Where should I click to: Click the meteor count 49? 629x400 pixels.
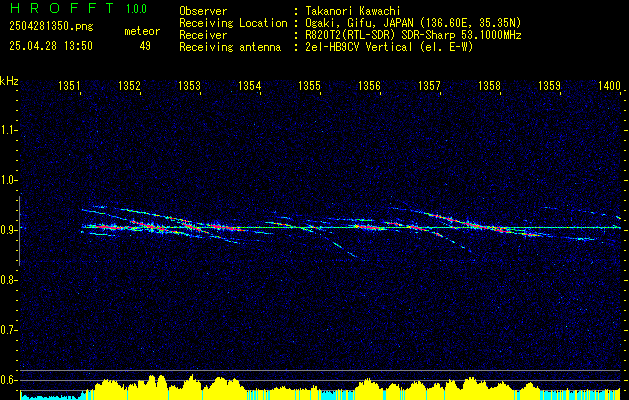tap(145, 46)
